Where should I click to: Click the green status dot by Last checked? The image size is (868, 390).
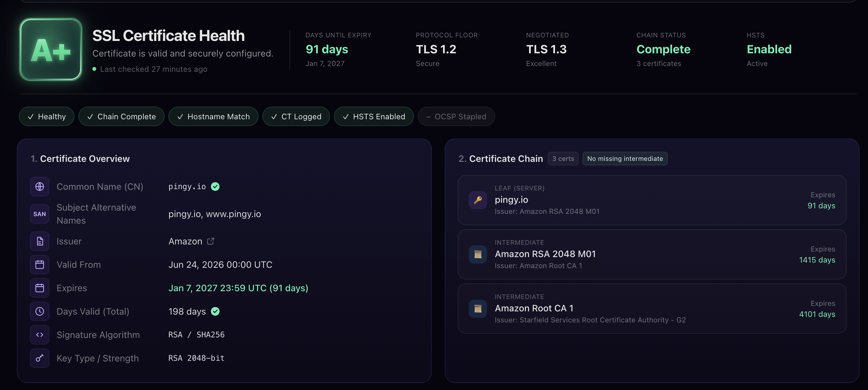pyautogui.click(x=94, y=69)
